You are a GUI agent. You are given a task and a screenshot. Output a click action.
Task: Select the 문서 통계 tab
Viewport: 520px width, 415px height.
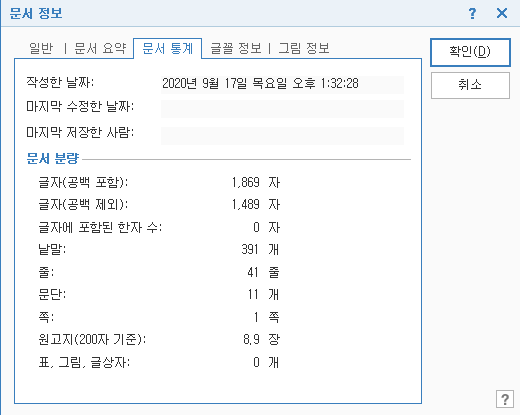tap(168, 49)
